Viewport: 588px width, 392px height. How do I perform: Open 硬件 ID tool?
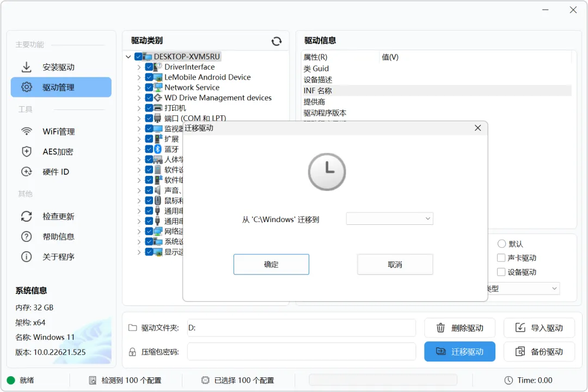61,172
